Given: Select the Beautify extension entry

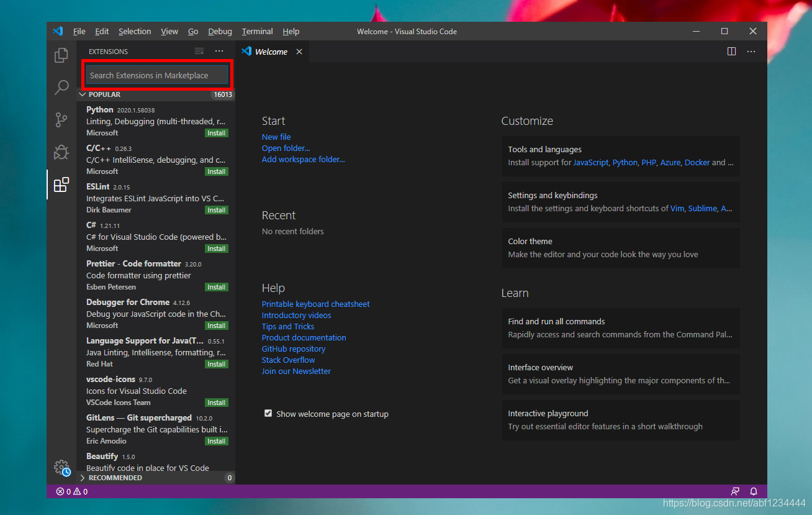Looking at the screenshot, I should [156, 462].
